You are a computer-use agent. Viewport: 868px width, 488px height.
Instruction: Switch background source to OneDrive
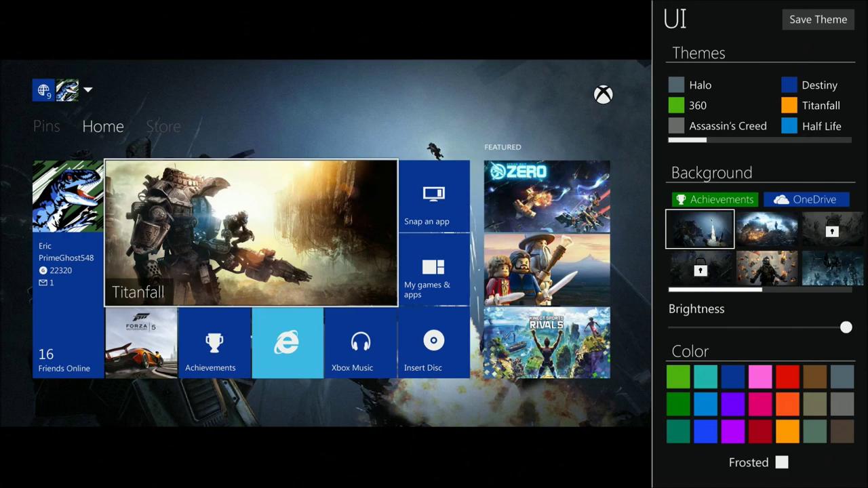pyautogui.click(x=806, y=199)
